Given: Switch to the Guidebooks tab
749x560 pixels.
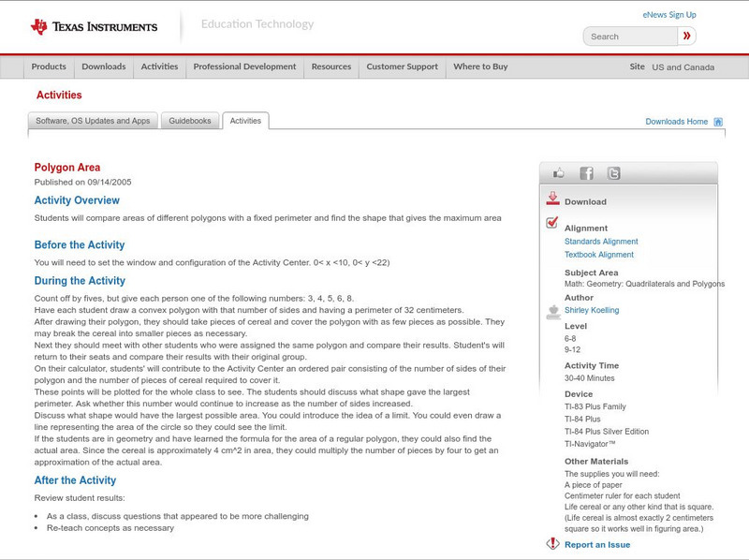Looking at the screenshot, I should (x=191, y=121).
